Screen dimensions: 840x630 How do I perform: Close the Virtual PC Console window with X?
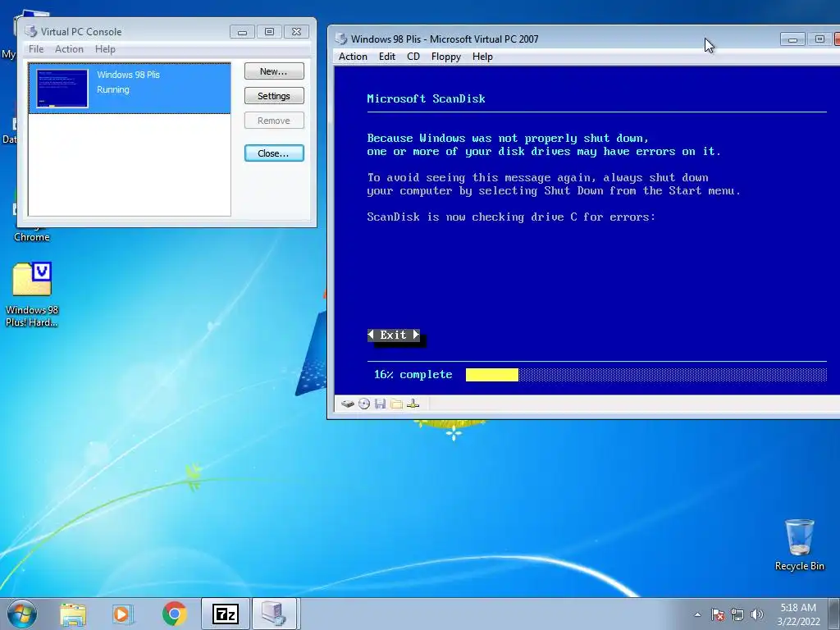click(x=296, y=32)
